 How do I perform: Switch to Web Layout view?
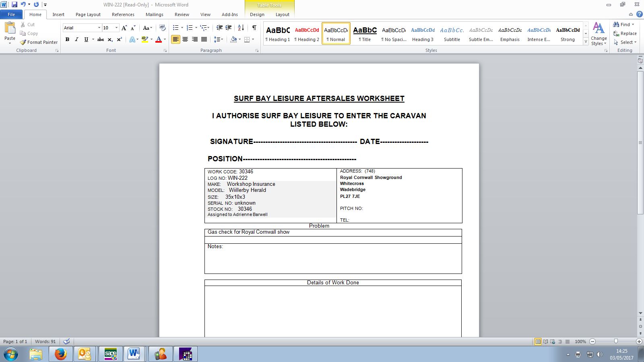point(553,341)
